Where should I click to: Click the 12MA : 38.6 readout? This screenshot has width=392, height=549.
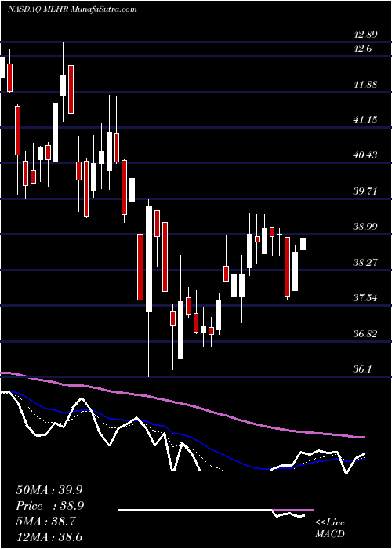[x=49, y=536]
